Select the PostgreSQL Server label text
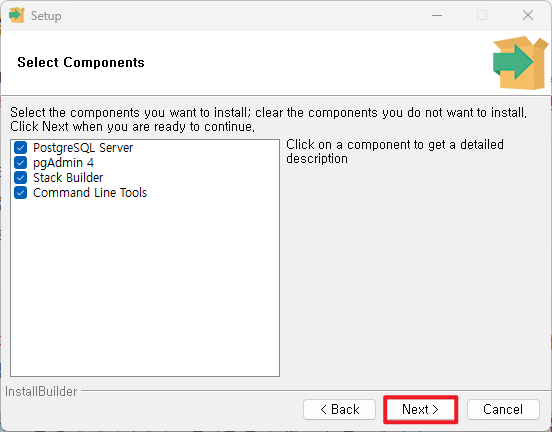Image resolution: width=552 pixels, height=432 pixels. 83,148
